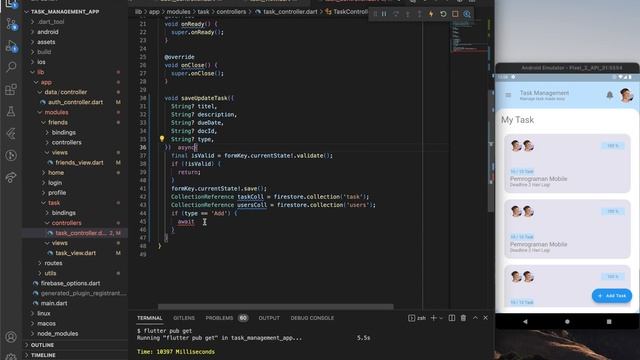Create new terminal with plus icon
The width and height of the screenshot is (640, 360).
pos(433,318)
